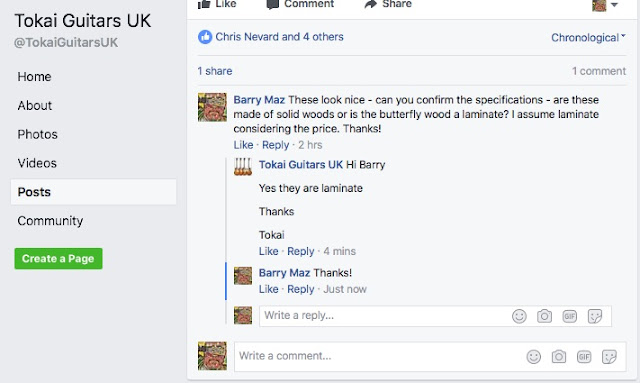This screenshot has height=383, width=640.
Task: Like Barry Maz's Thanks! reply
Action: pyautogui.click(x=268, y=289)
